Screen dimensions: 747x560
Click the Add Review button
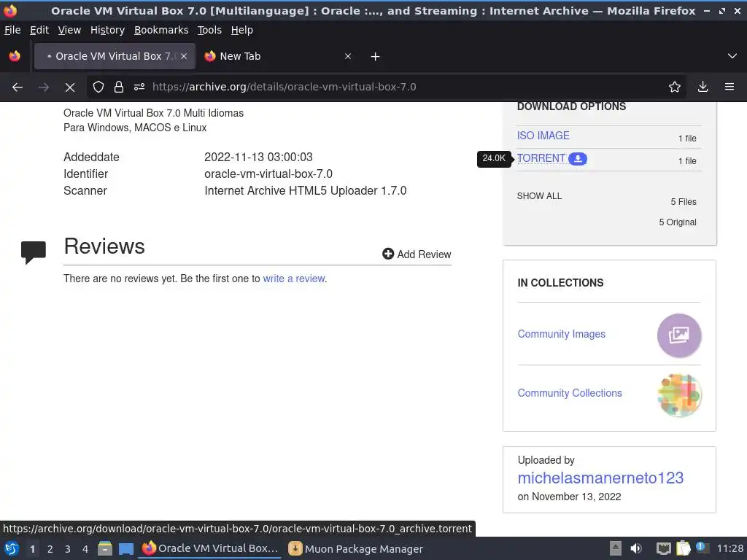click(417, 254)
